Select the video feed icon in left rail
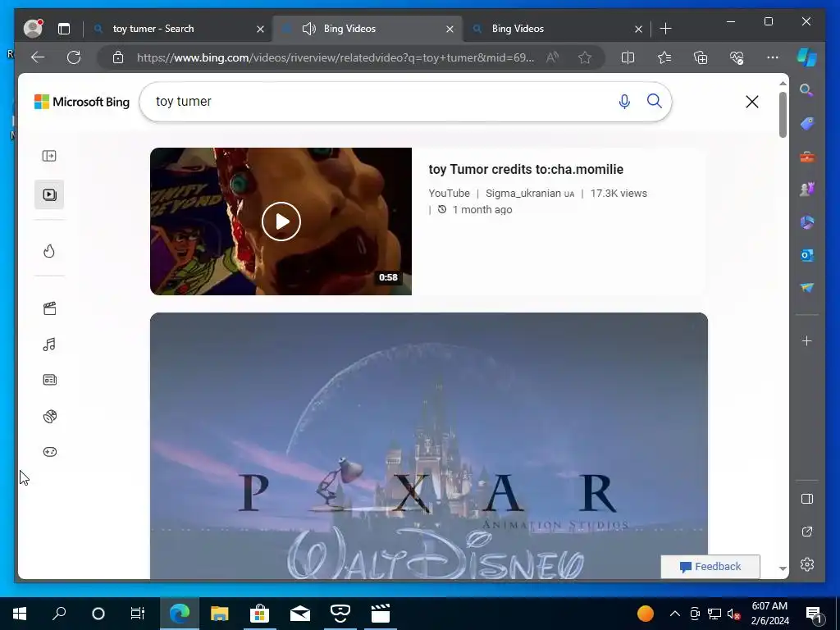 point(49,194)
